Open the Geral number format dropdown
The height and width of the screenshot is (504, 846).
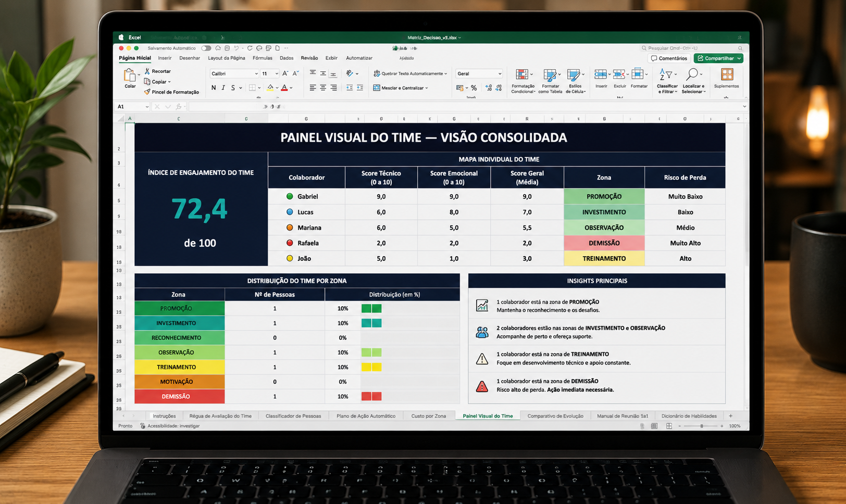500,74
